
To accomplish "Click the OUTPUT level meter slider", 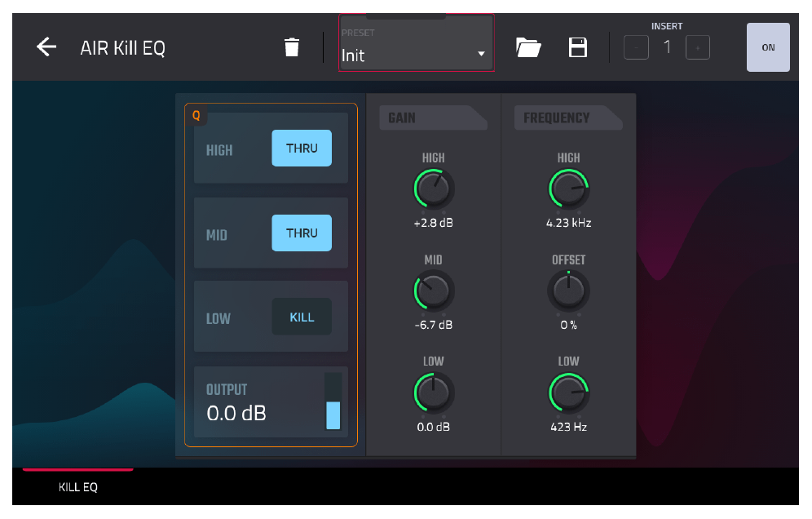I will pyautogui.click(x=333, y=401).
